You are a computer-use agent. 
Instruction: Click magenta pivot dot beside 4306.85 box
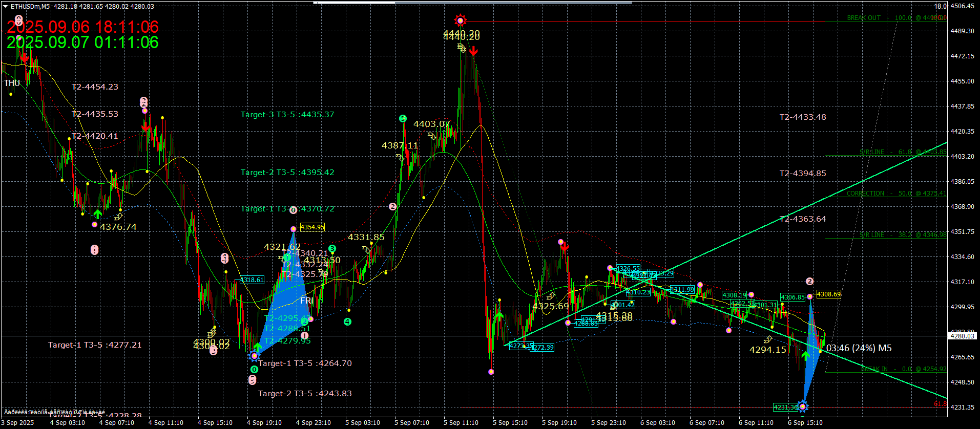(809, 297)
